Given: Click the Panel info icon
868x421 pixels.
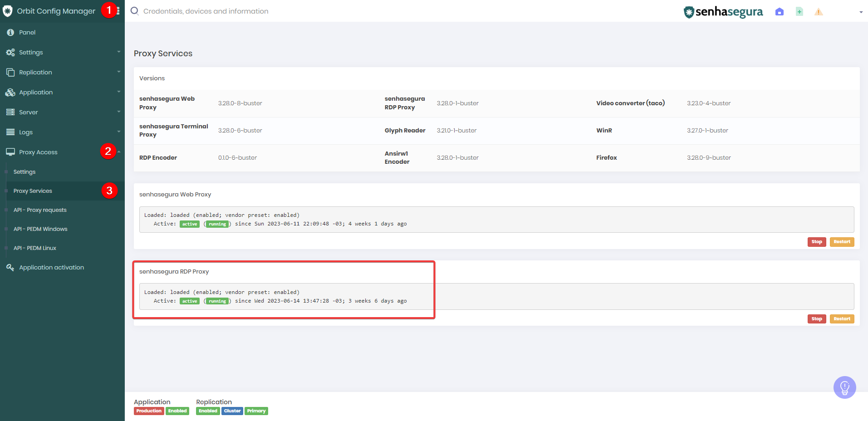Looking at the screenshot, I should 10,32.
